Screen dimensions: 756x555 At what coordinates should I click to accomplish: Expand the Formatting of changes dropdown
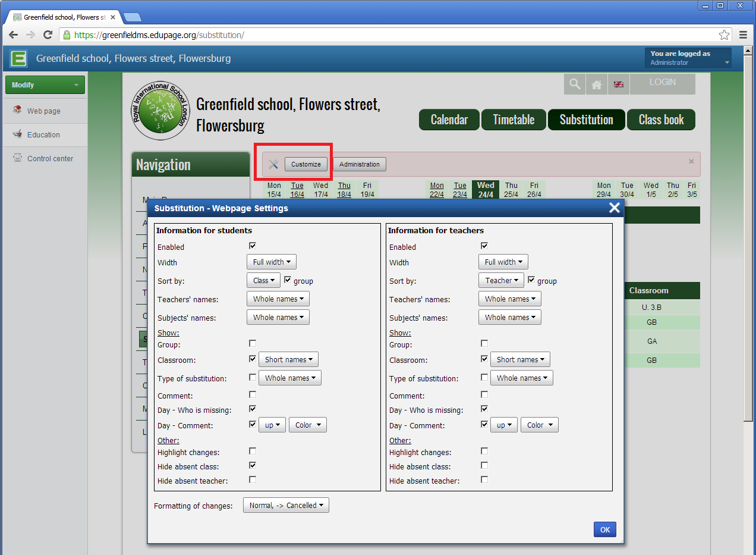[286, 506]
